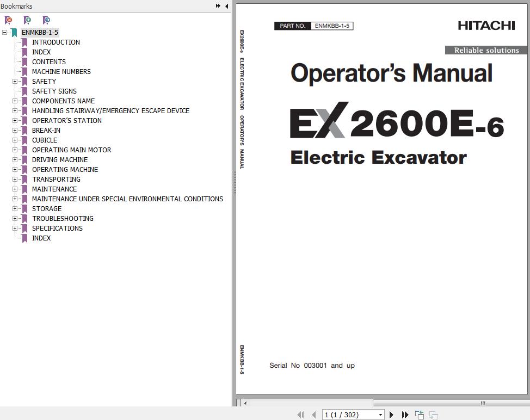Click the "Operator's Manual" heading on the page
The image size is (530, 420).
[391, 73]
